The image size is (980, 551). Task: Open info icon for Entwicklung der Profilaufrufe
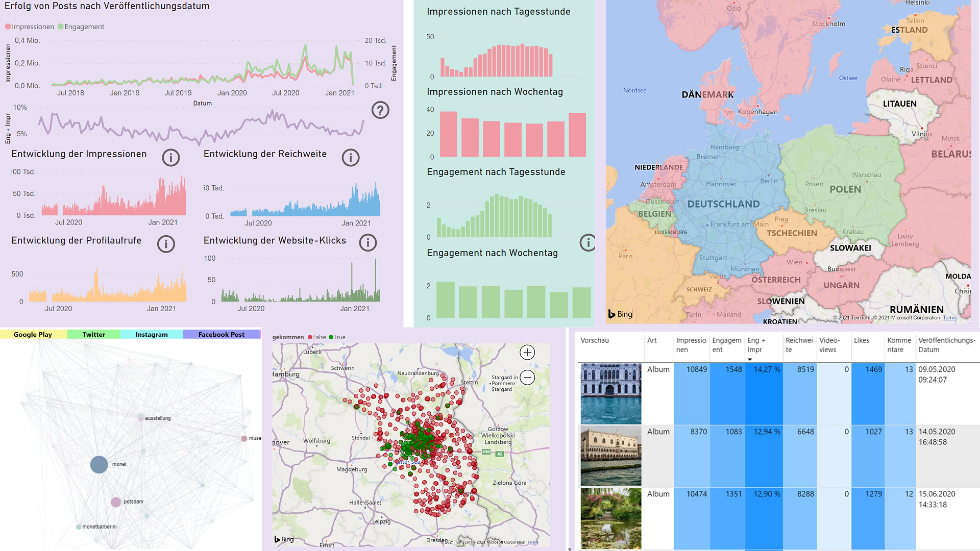tap(166, 244)
